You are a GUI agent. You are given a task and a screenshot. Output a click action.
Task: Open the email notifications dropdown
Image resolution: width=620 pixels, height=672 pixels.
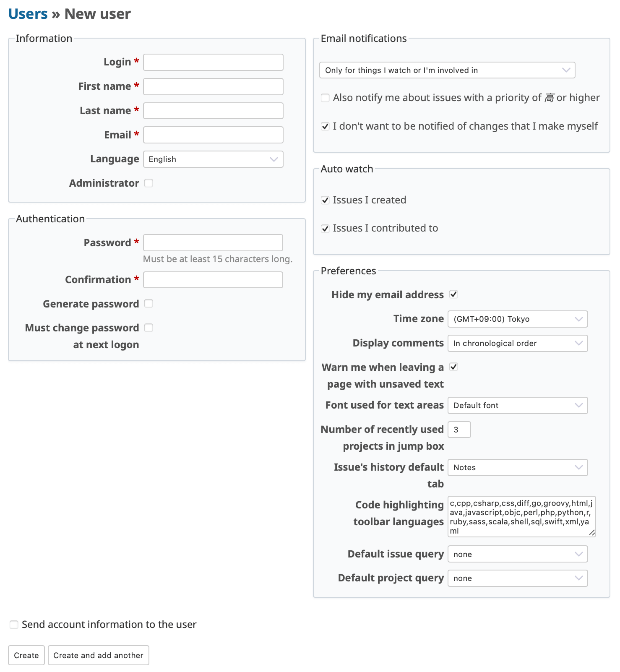[x=447, y=70]
